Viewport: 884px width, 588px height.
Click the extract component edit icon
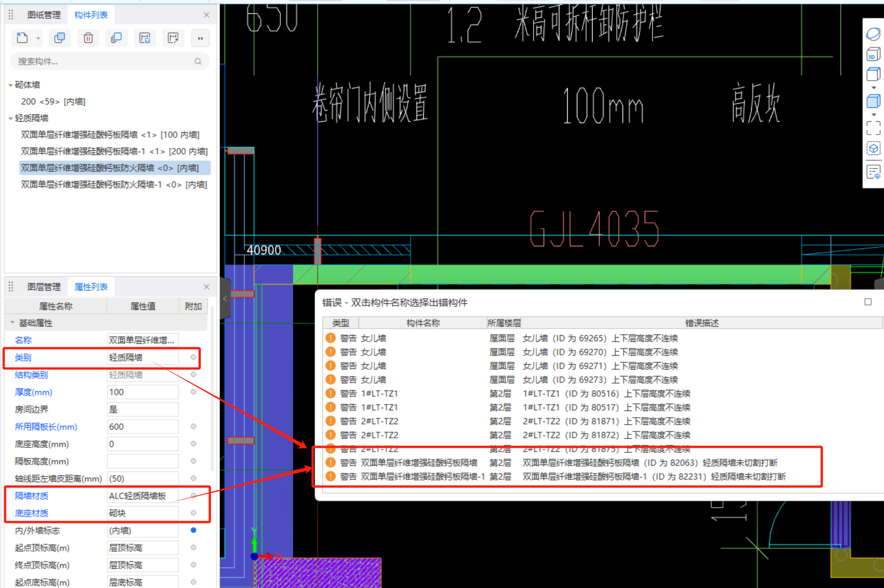173,38
